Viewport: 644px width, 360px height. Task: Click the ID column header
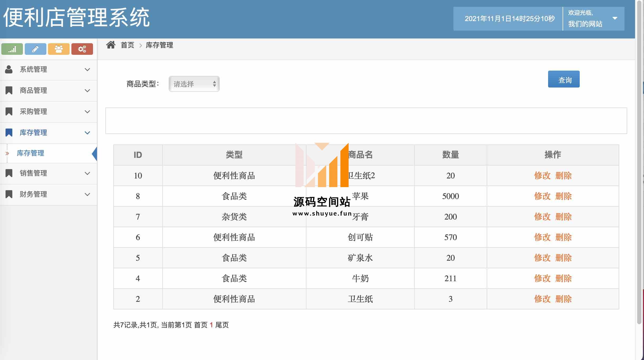point(138,155)
